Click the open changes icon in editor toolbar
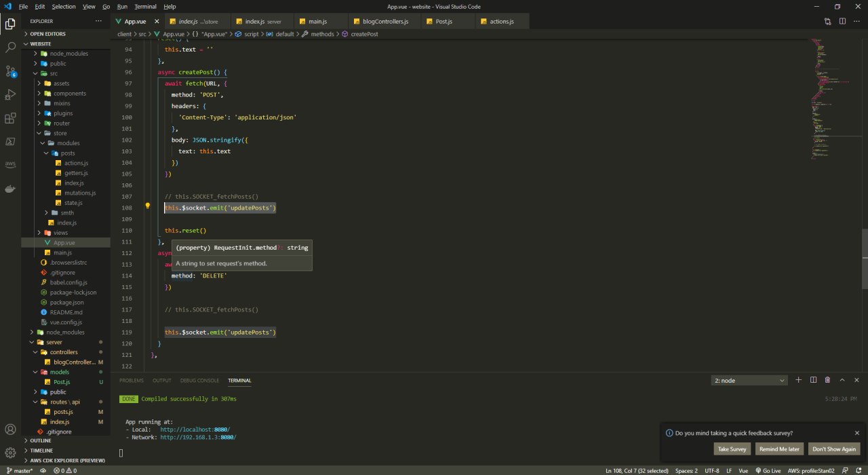This screenshot has width=868, height=475. (829, 21)
